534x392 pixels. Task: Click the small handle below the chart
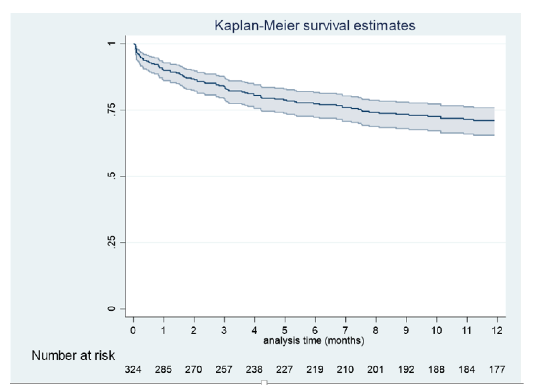264,382
